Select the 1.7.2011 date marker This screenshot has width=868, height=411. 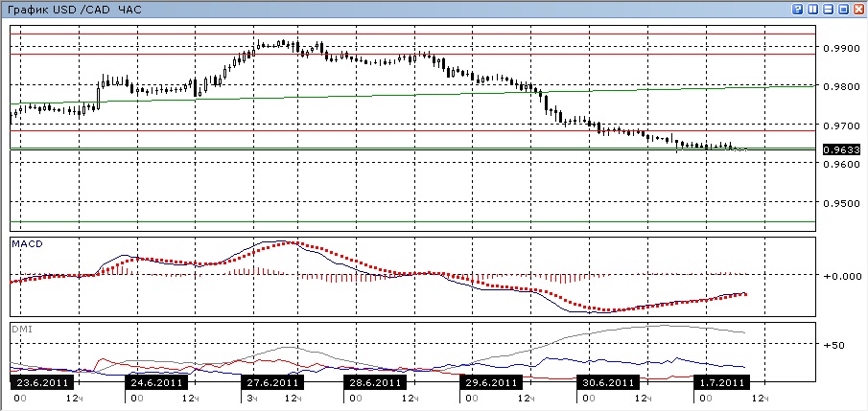tap(722, 382)
